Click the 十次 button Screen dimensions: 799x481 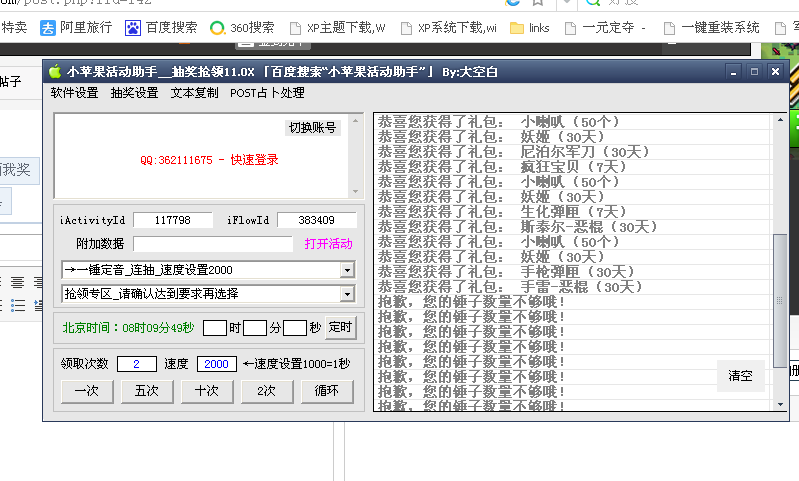[x=207, y=391]
